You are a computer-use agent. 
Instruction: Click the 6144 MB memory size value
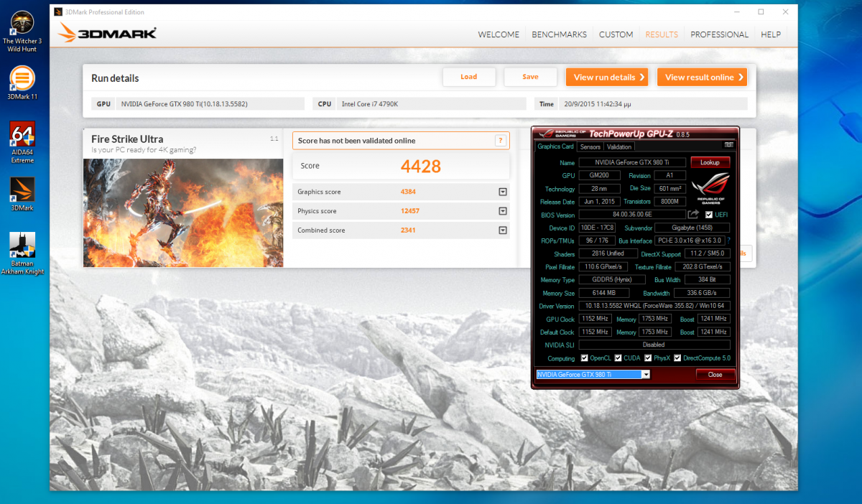pyautogui.click(x=604, y=293)
